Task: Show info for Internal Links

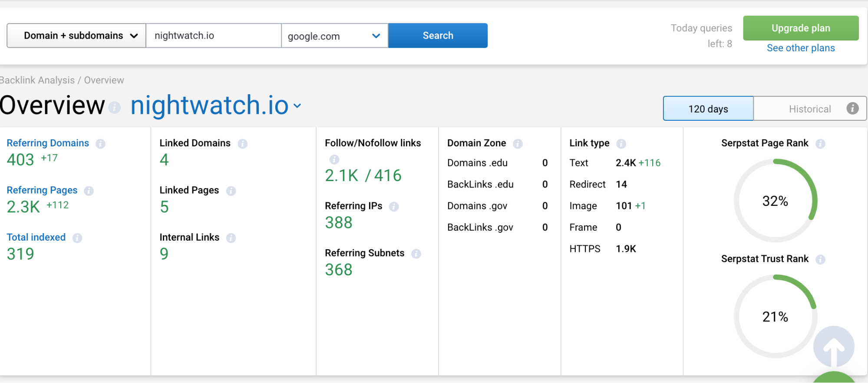Action: 231,238
